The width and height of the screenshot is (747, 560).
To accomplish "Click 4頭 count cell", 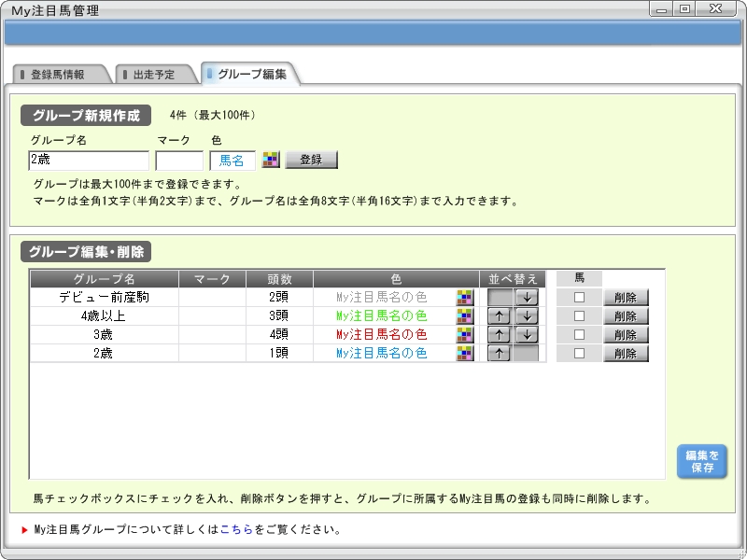I will (279, 334).
